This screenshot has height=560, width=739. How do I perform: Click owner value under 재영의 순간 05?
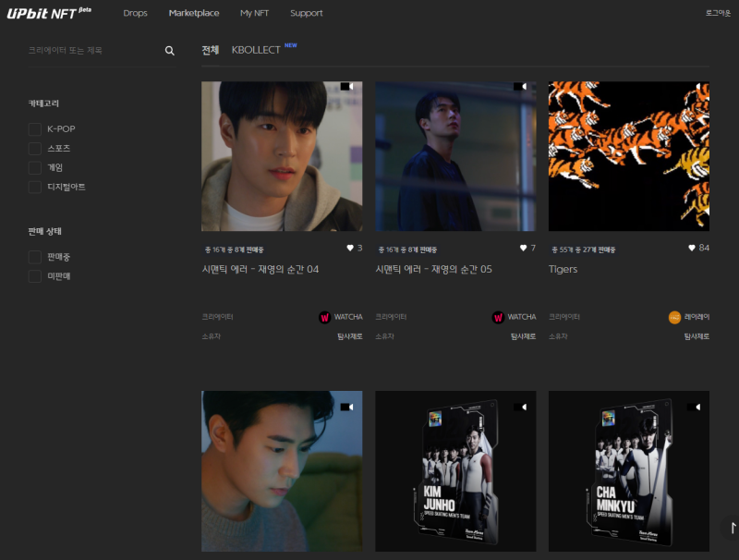[x=523, y=336]
